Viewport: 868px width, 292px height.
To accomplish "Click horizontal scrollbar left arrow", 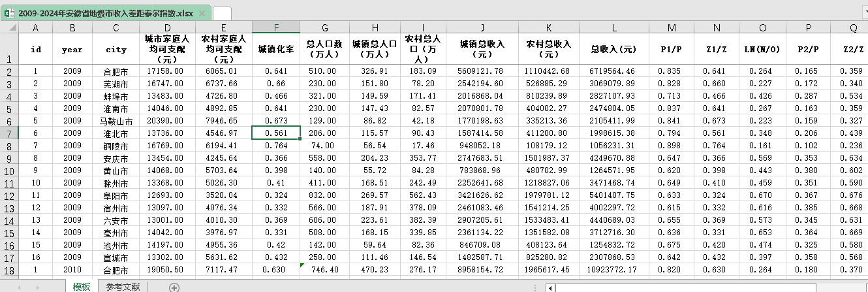I will point(550,287).
